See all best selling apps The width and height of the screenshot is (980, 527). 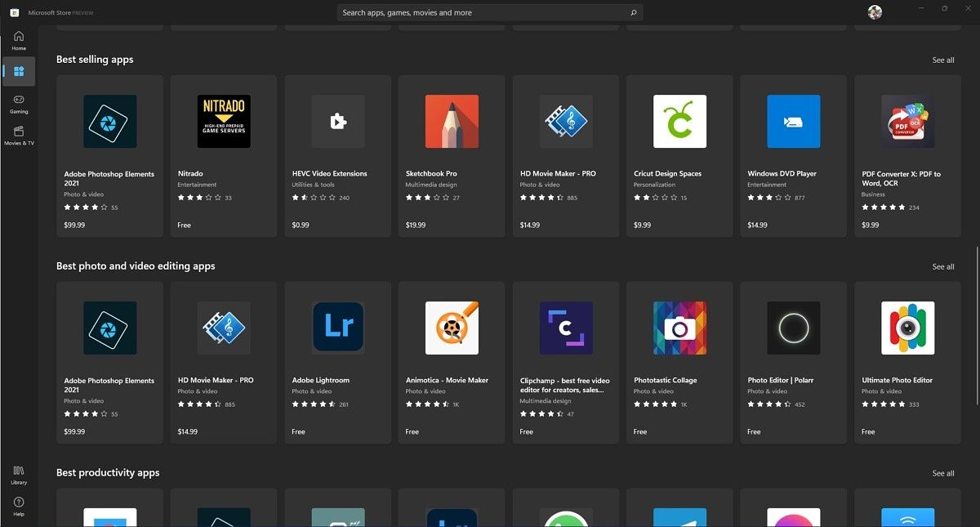(x=942, y=60)
